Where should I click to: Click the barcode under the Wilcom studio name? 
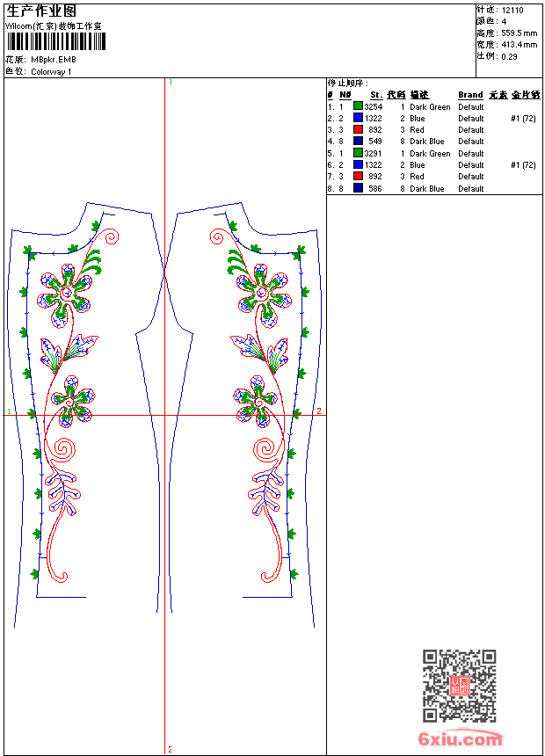point(56,41)
